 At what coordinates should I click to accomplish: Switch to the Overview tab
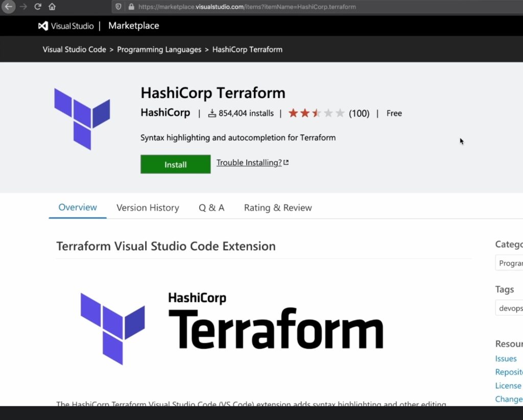click(x=78, y=207)
